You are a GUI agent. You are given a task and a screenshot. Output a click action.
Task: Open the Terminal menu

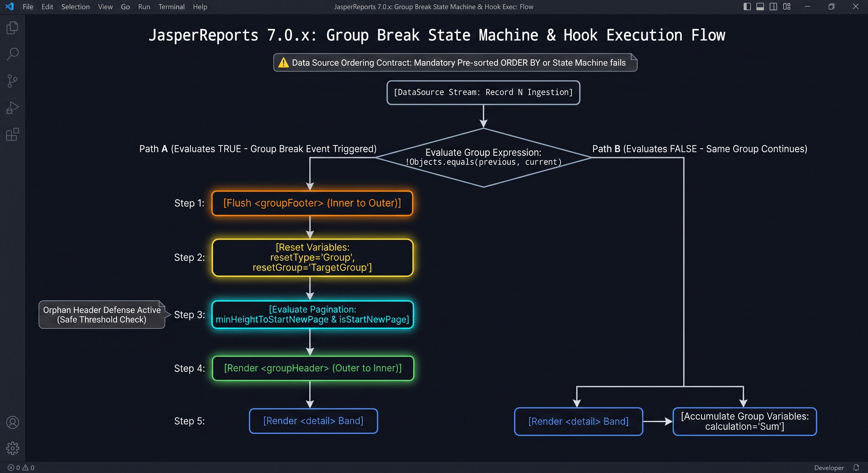tap(171, 7)
